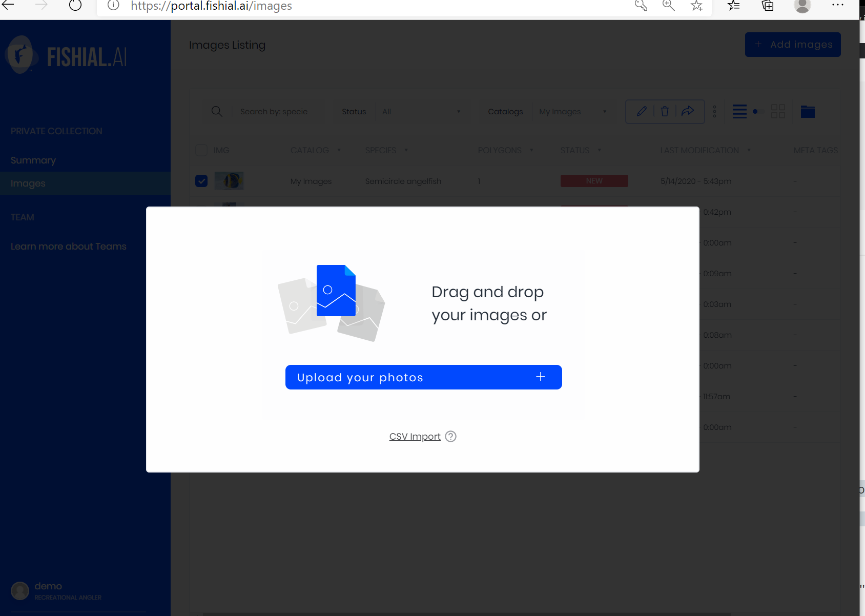Click the share arrow icon
This screenshot has width=865, height=616.
[688, 111]
